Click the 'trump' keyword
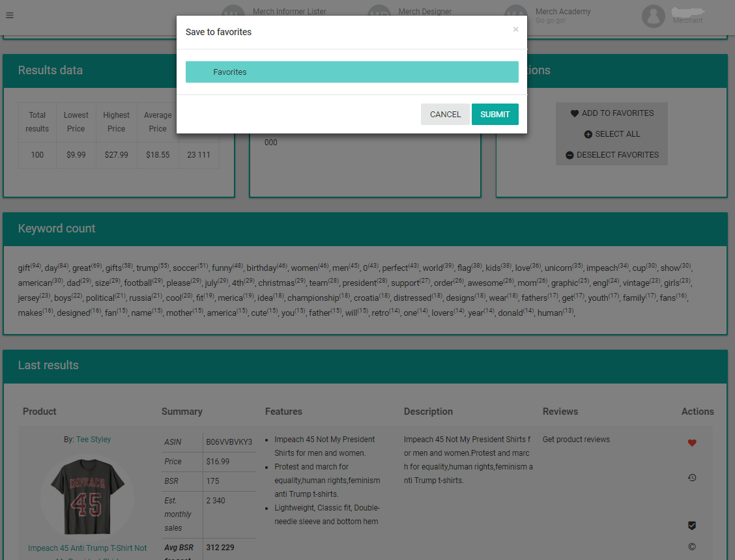The image size is (735, 560). [147, 268]
